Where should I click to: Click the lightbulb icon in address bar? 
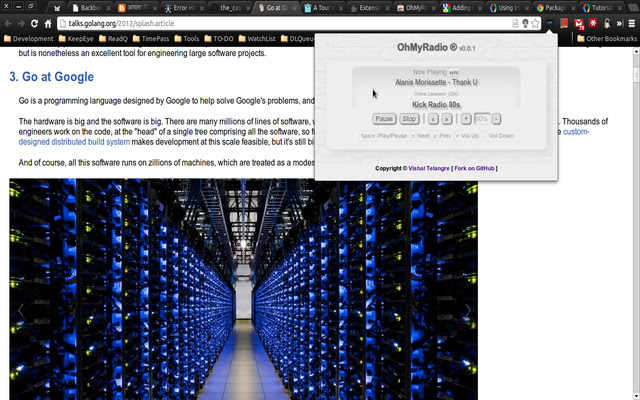(525, 23)
